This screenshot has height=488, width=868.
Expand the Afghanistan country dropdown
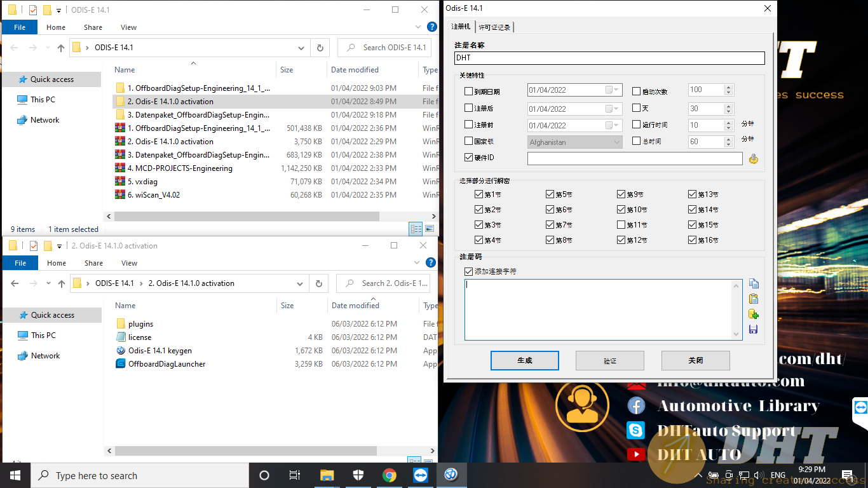(616, 142)
